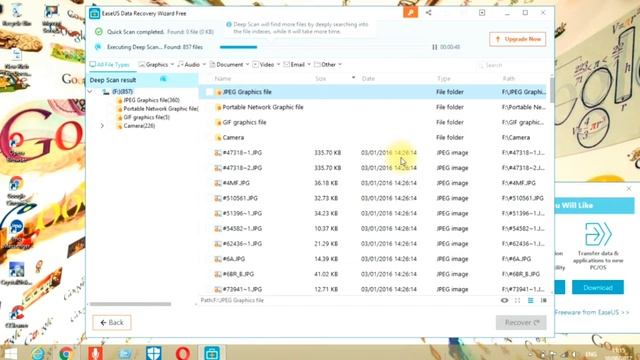The image size is (640, 360).
Task: Click the Camera folder icon in file list
Action: point(218,138)
